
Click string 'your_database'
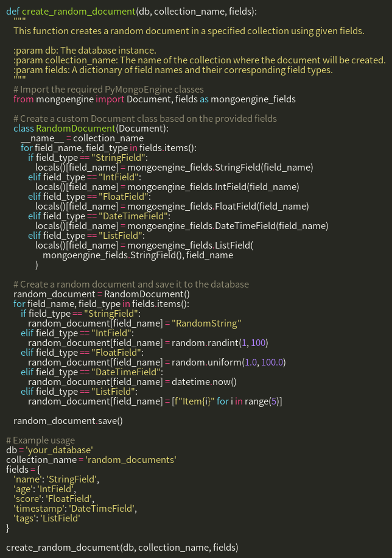pos(60,450)
